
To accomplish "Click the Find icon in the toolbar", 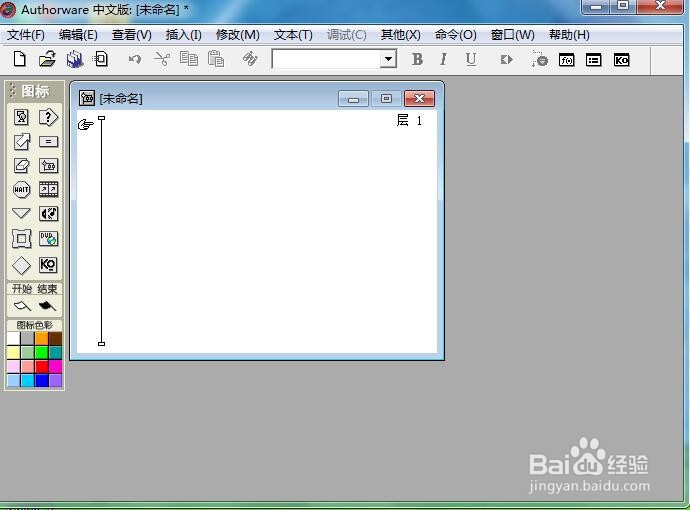I will click(250, 59).
